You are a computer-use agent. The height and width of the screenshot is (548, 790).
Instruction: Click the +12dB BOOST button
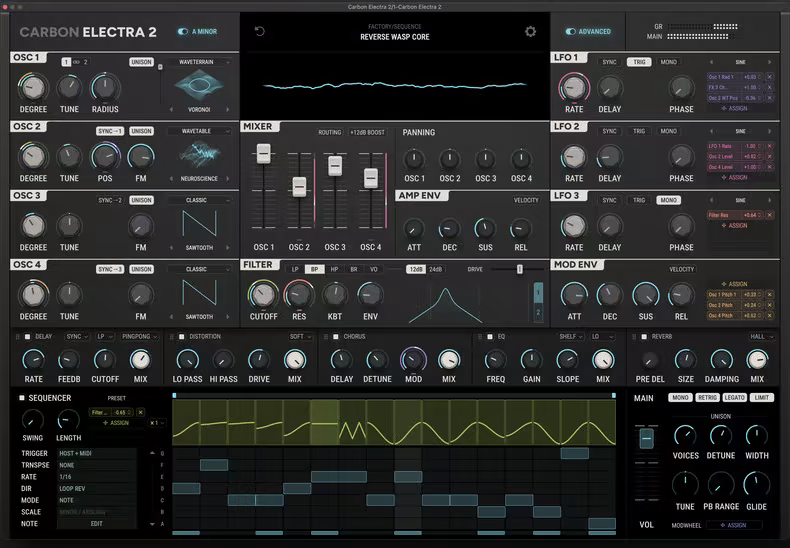click(x=367, y=132)
